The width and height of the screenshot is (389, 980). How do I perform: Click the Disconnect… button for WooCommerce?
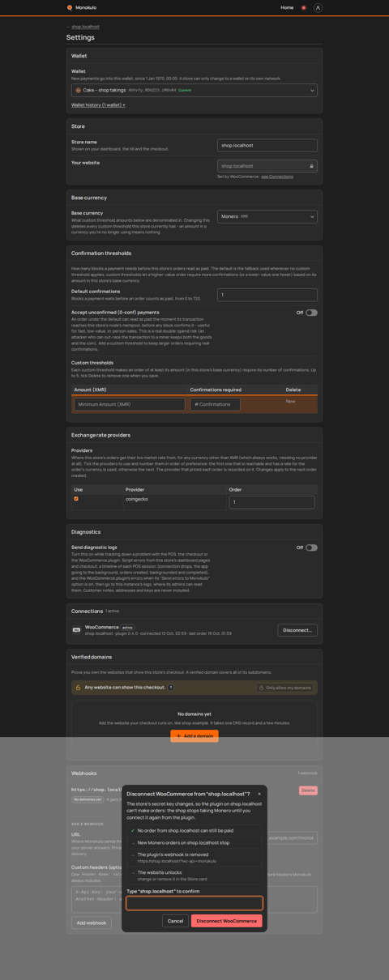tap(297, 630)
